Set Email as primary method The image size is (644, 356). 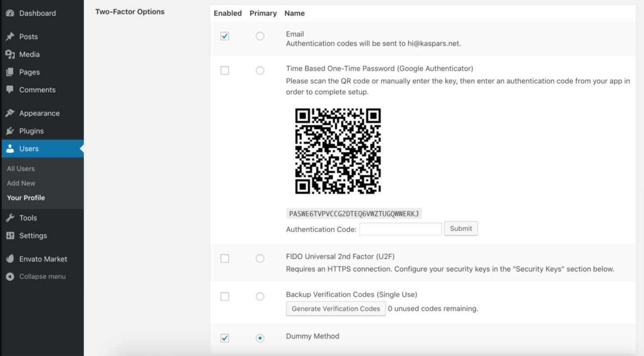click(x=260, y=36)
